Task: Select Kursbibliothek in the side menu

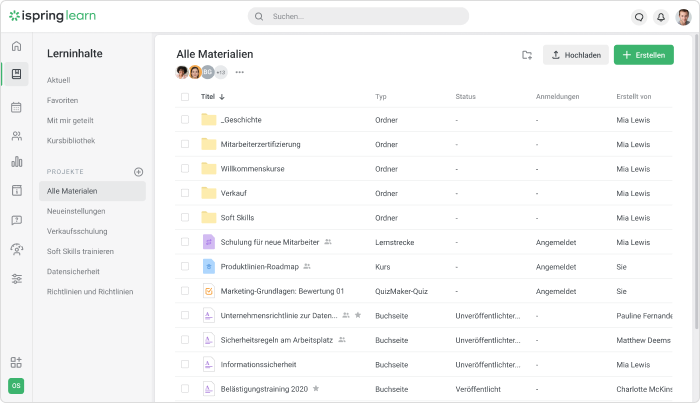Action: click(x=71, y=141)
